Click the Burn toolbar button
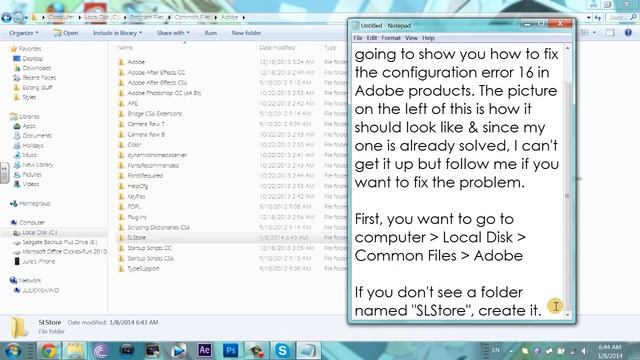640x360 pixels. point(211,33)
